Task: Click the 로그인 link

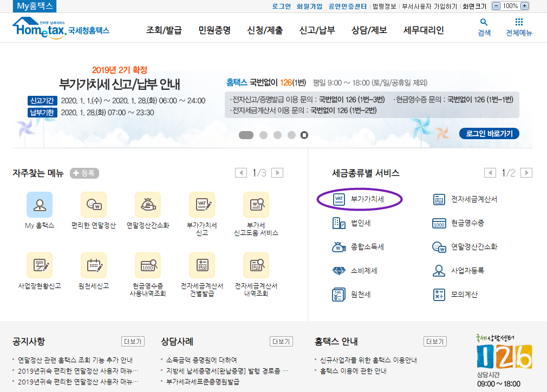Action: click(x=282, y=6)
